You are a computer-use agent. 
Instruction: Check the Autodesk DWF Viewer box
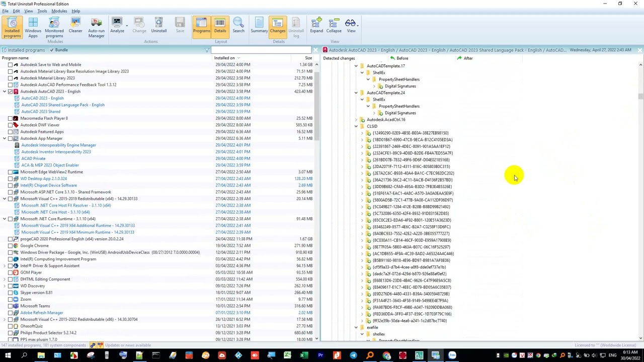pyautogui.click(x=10, y=125)
